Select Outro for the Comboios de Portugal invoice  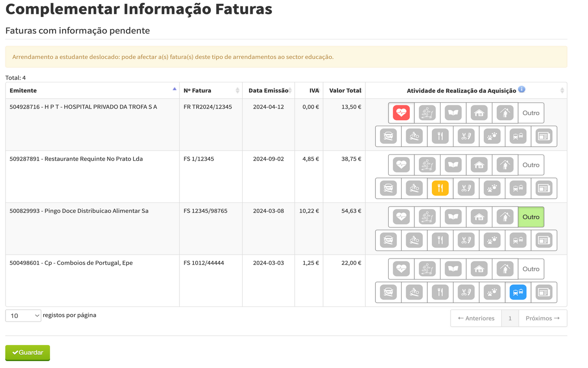[531, 269]
